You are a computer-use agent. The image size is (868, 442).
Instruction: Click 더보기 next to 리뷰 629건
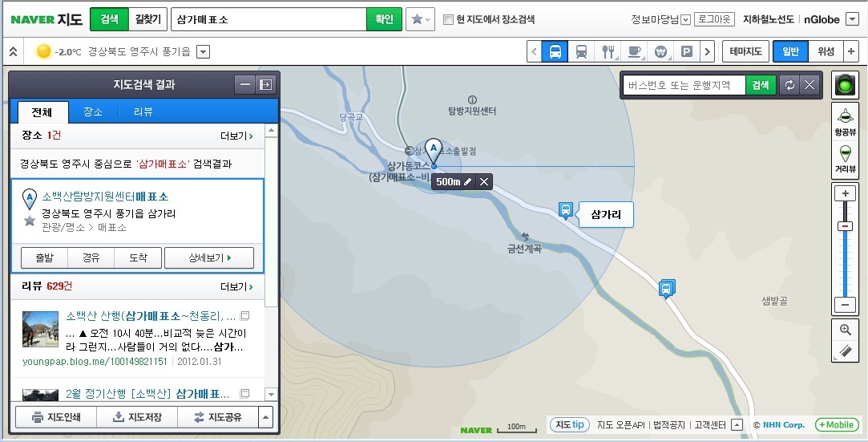tap(236, 286)
